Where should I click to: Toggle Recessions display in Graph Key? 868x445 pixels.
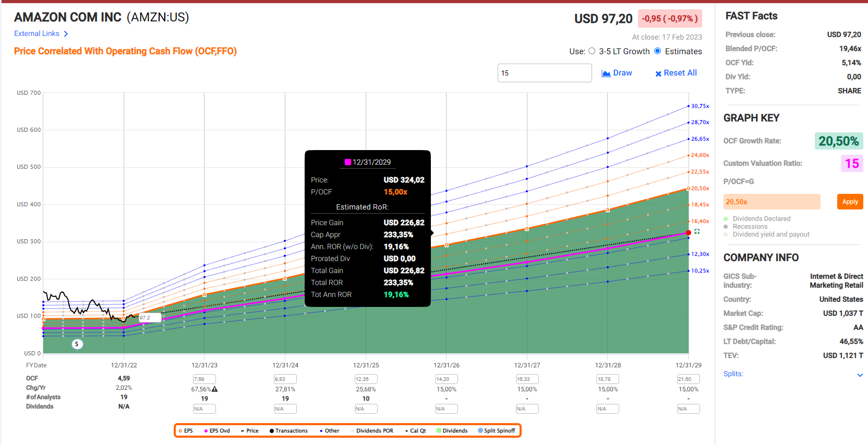pyautogui.click(x=726, y=227)
